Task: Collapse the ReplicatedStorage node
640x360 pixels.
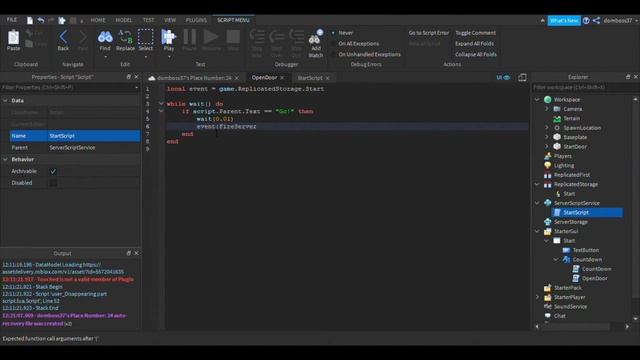Action: click(537, 184)
